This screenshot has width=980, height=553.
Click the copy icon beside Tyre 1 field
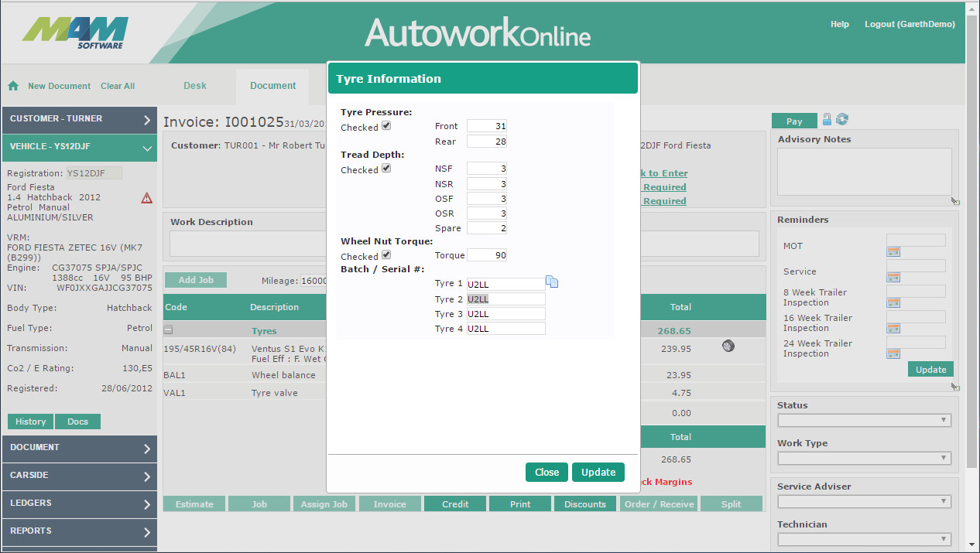552,282
